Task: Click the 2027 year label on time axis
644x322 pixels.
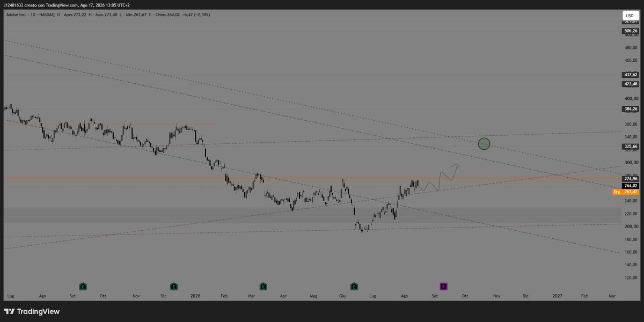Action: (x=558, y=296)
